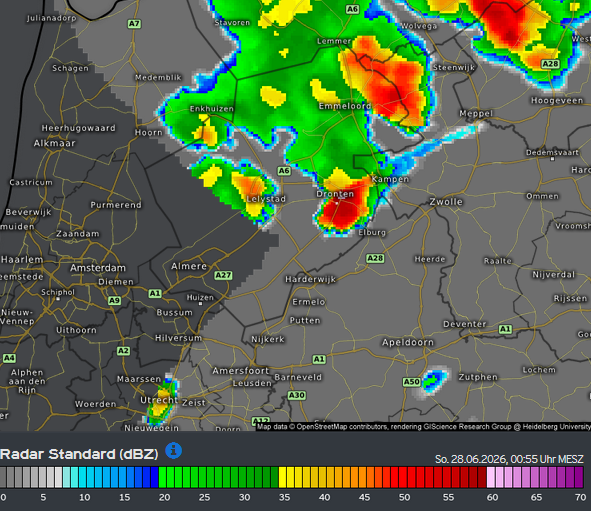Pick the pink 60 dBZ legend color
Viewport: 591px width, 511px height.
coord(491,477)
